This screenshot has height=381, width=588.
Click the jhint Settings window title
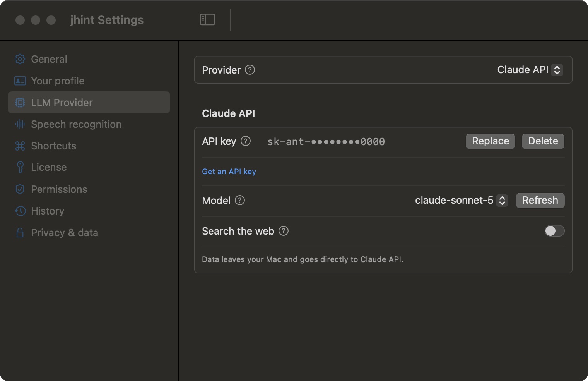(x=107, y=20)
